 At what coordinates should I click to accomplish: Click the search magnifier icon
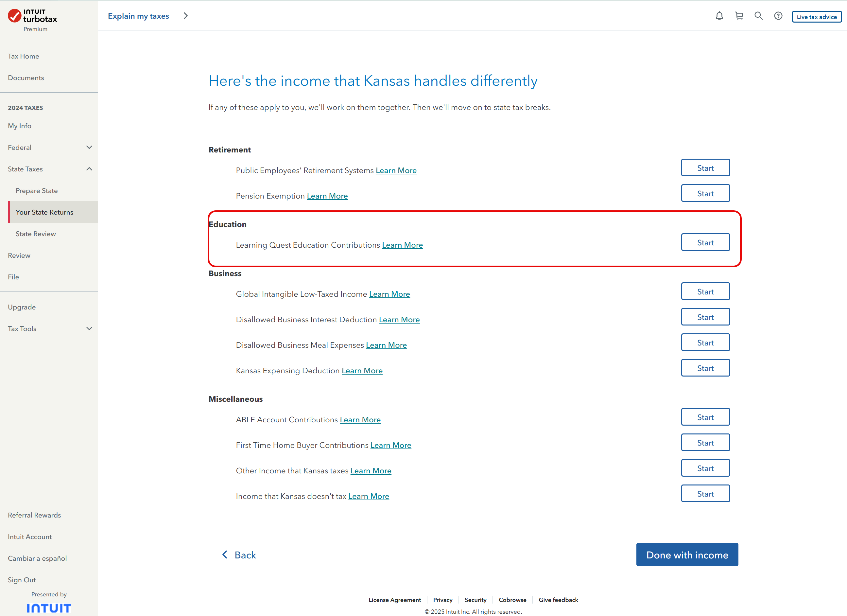[x=758, y=16]
